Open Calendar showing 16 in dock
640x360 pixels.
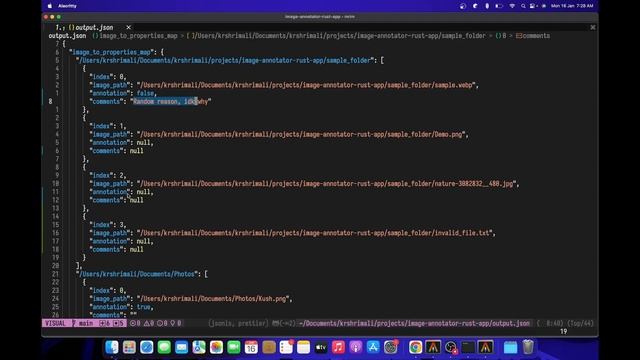click(251, 347)
